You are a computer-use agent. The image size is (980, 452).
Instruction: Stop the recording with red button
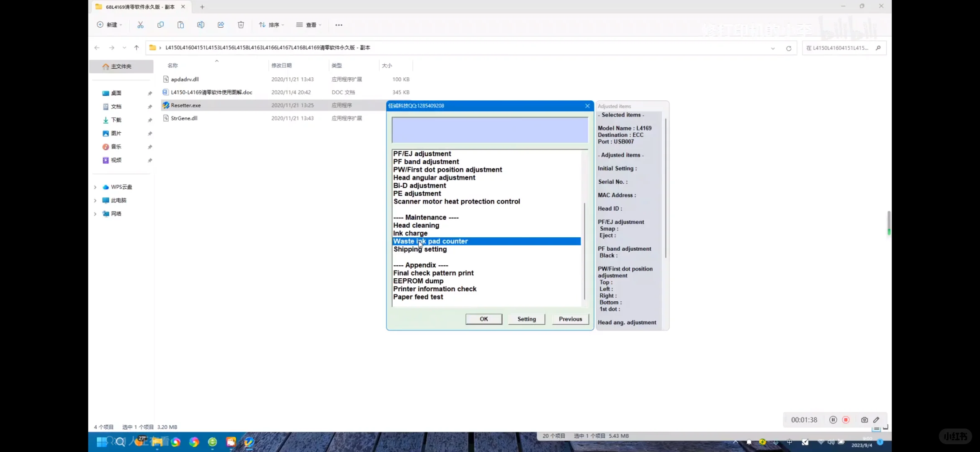tap(846, 420)
